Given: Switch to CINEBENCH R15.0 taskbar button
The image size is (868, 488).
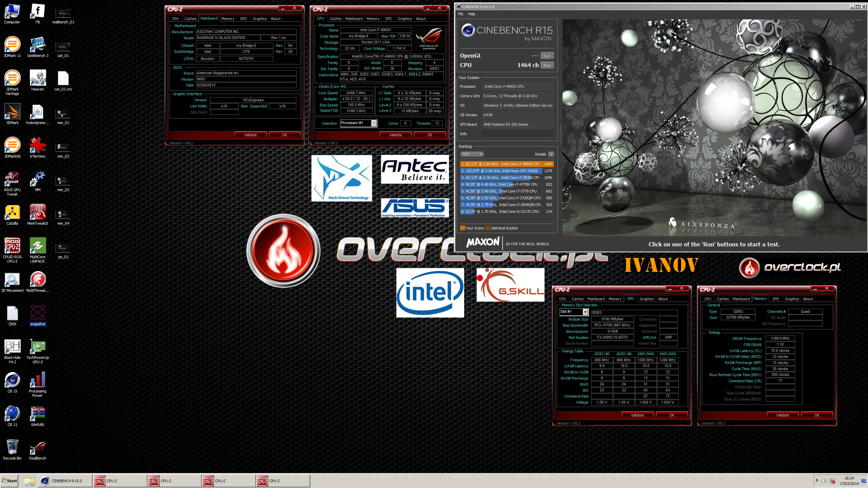Looking at the screenshot, I should click(65, 481).
